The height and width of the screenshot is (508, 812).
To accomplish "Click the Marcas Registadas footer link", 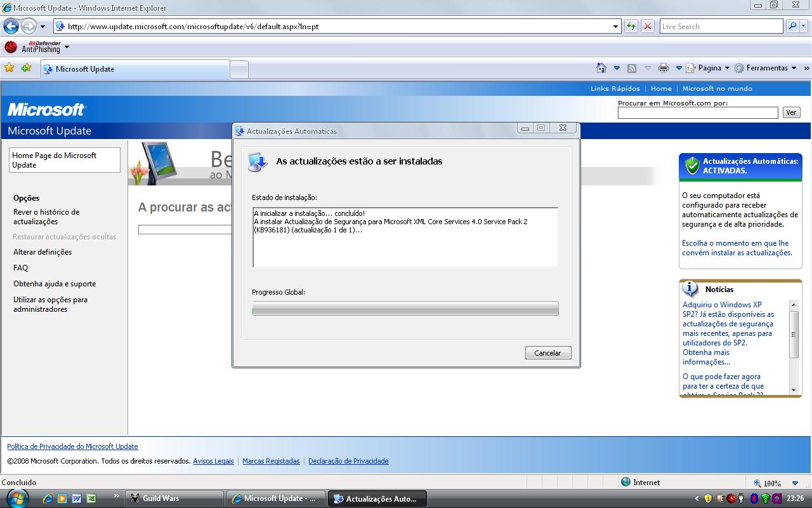I will [271, 461].
